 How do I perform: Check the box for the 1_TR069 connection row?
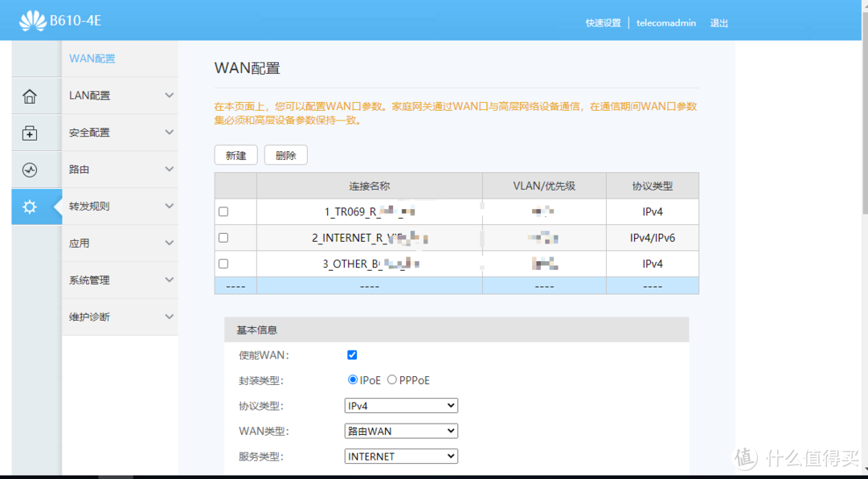224,211
